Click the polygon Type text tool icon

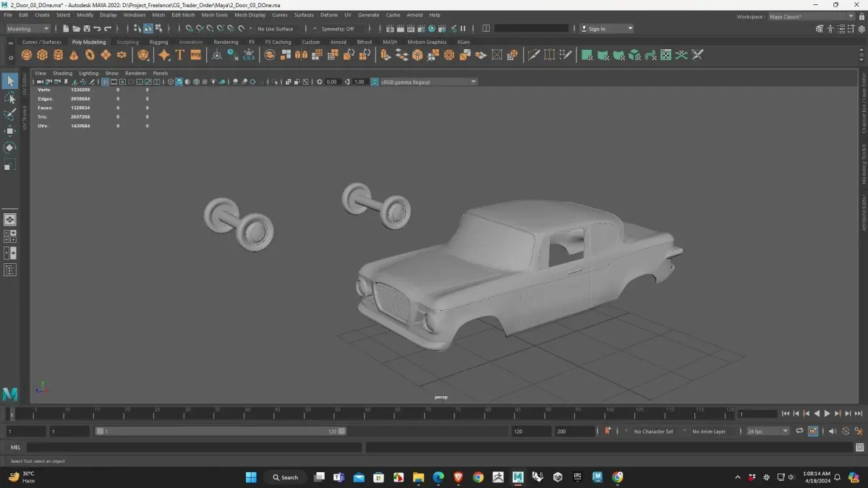[180, 55]
